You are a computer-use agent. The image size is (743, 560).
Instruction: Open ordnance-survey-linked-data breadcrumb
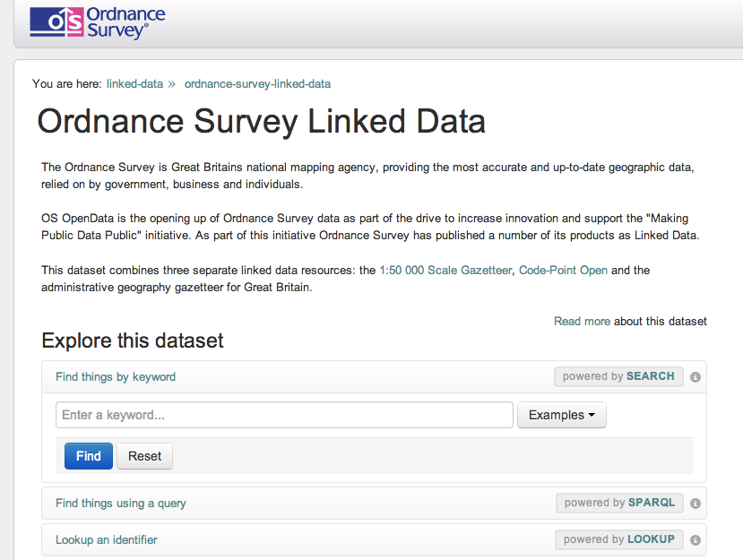(257, 84)
